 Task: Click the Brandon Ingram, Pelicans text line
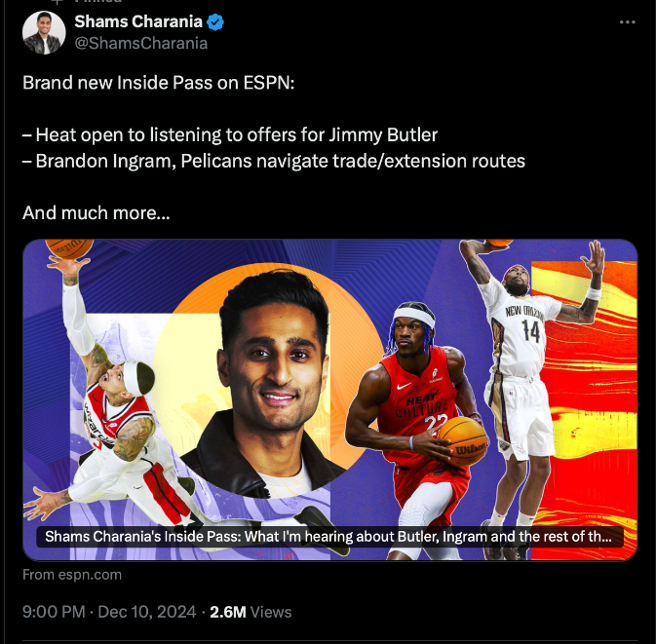click(274, 162)
